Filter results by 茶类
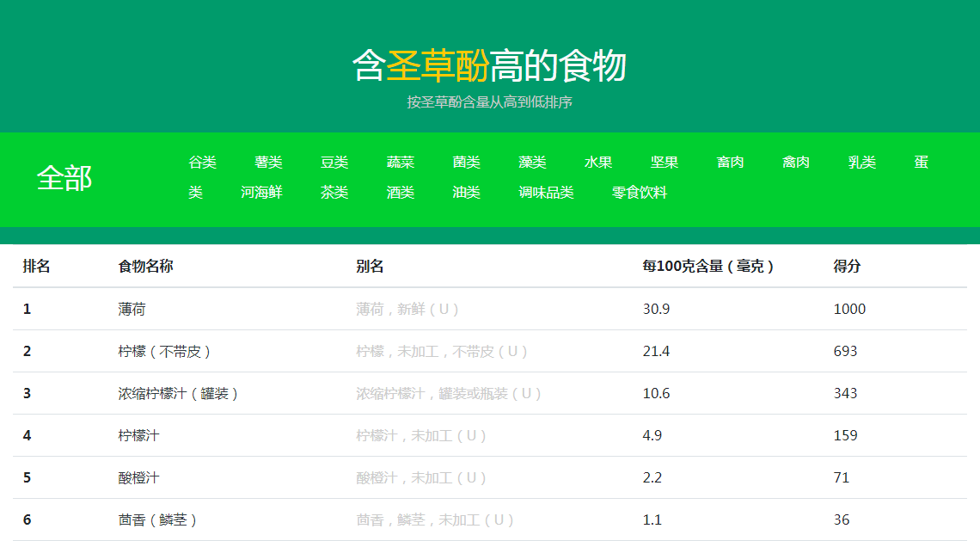 334,192
